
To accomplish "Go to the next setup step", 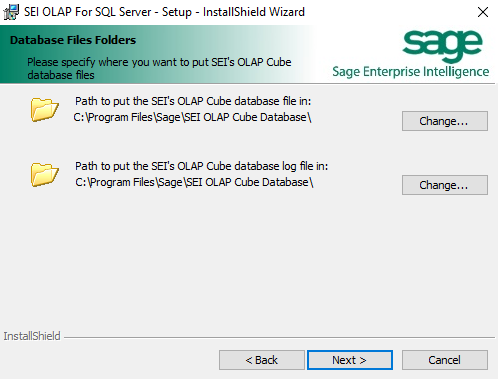I will [350, 360].
